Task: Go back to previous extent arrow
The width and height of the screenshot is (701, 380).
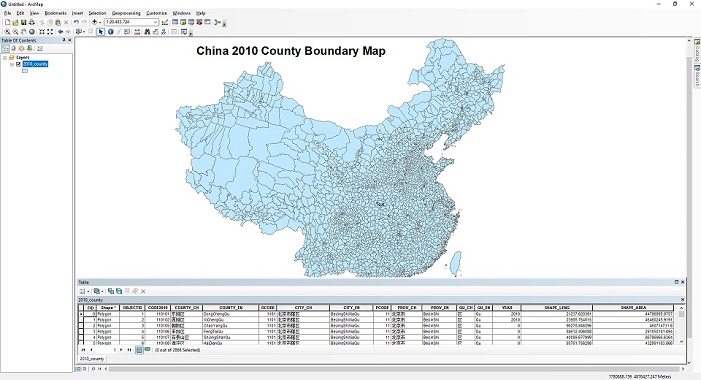Action: pyautogui.click(x=60, y=32)
